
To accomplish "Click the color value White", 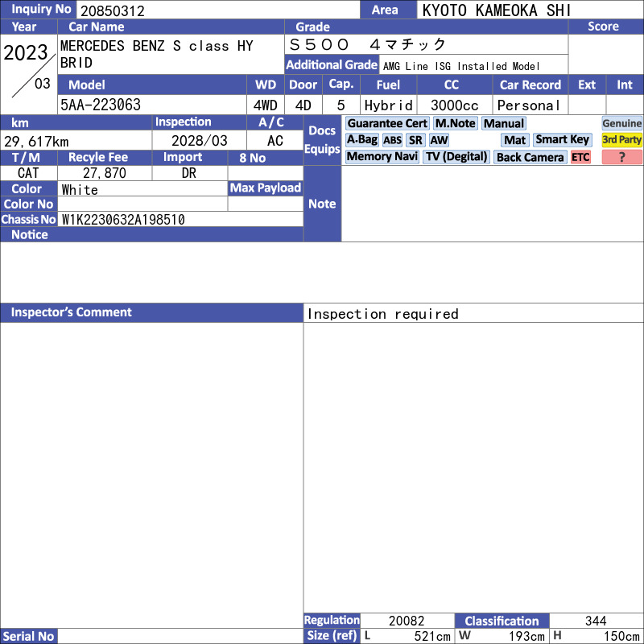I will click(80, 190).
